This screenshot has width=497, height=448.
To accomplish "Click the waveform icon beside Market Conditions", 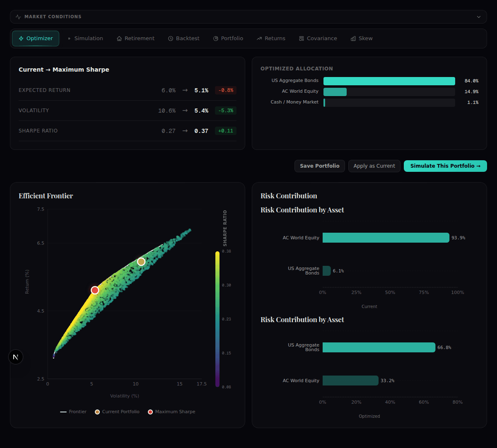I will click(x=18, y=17).
